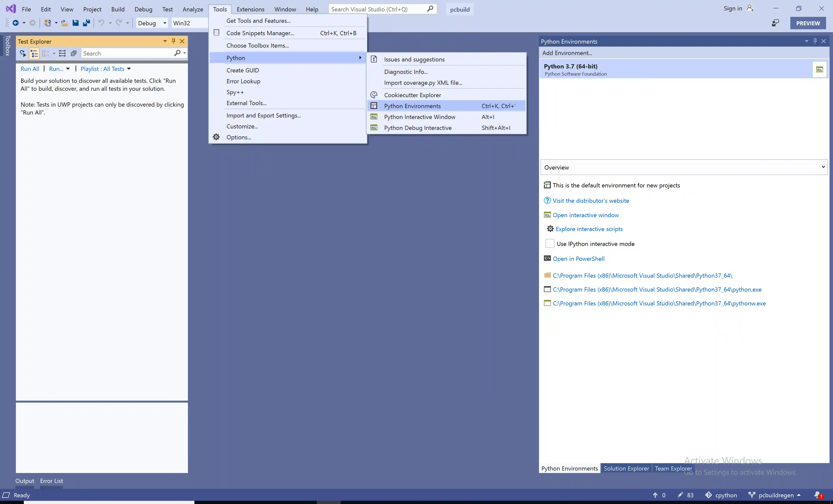Choose Options... from the Tools menu
This screenshot has height=504, width=833.
coord(238,137)
